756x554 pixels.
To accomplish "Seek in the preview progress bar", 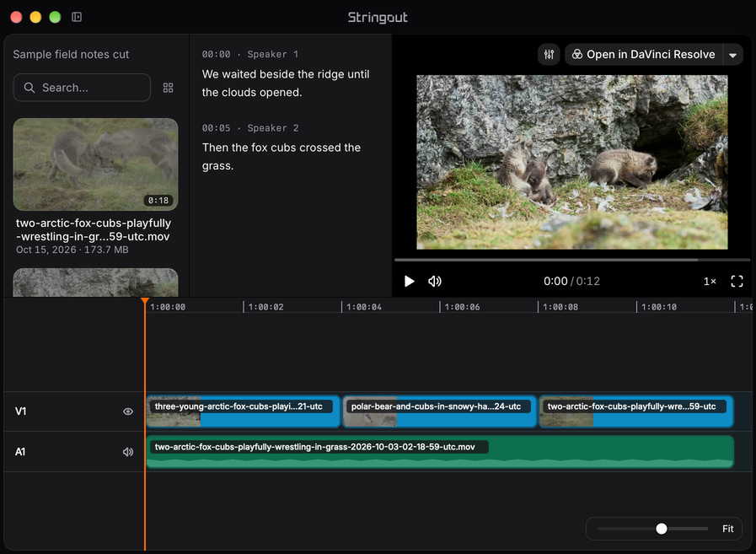I will tap(571, 260).
